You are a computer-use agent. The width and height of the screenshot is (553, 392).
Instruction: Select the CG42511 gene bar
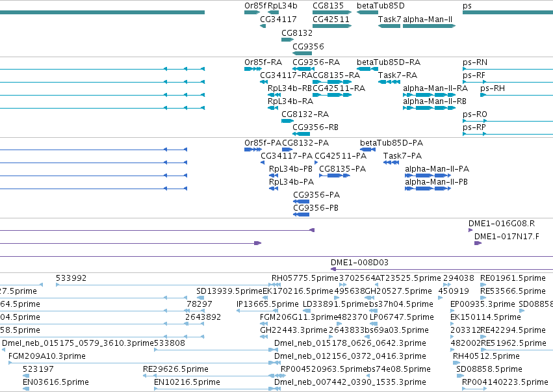(x=332, y=26)
